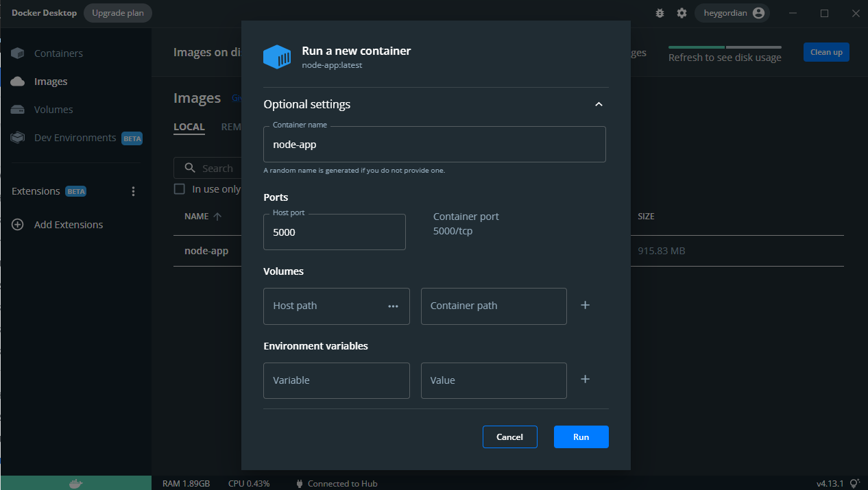Click the Cancel button
This screenshot has width=868, height=490.
pyautogui.click(x=509, y=437)
